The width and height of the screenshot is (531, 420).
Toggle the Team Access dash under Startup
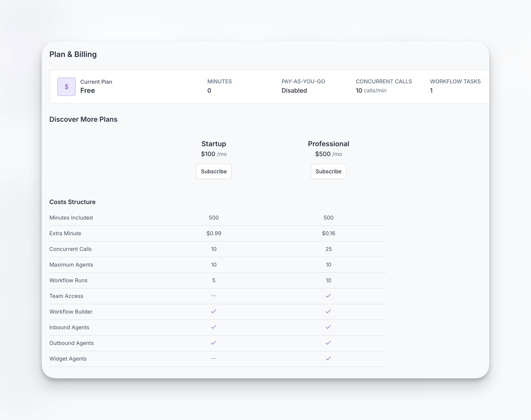[x=213, y=296]
